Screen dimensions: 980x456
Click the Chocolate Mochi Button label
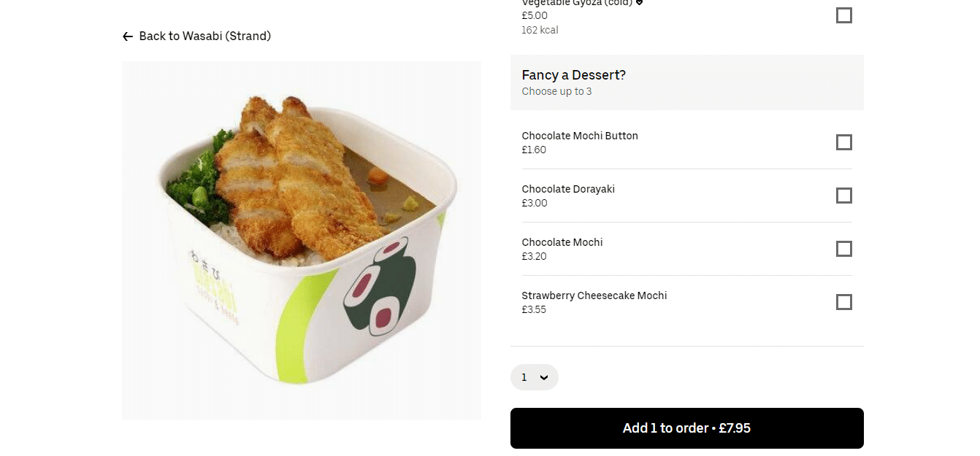click(579, 136)
